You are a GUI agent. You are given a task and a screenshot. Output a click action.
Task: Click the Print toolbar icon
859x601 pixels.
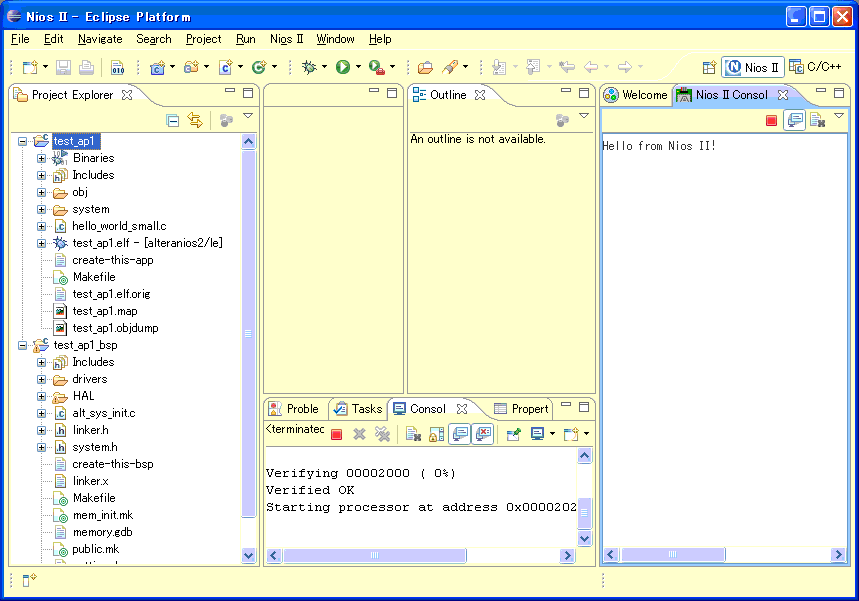tap(86, 67)
